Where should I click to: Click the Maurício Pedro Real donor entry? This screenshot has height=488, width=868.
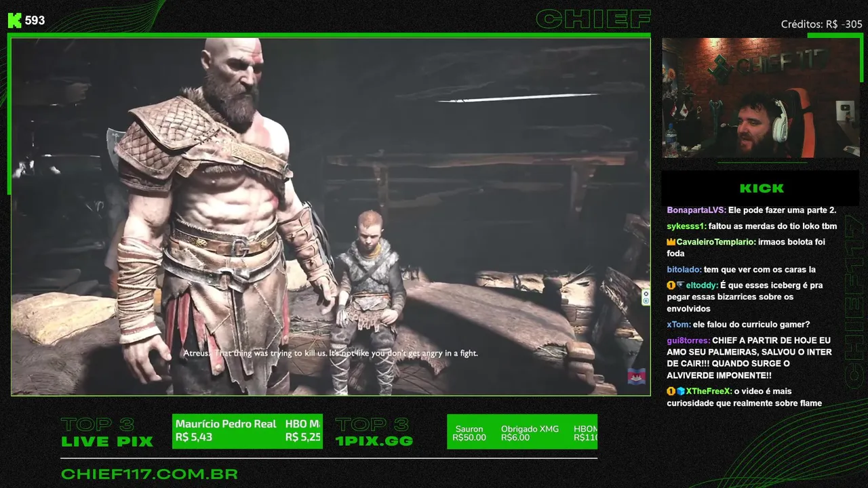(x=226, y=430)
